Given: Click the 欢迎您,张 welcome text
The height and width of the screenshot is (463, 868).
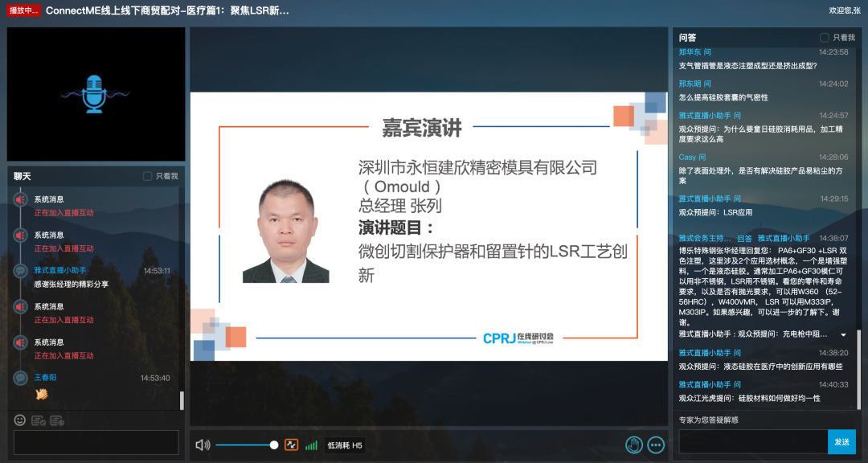Looking at the screenshot, I should [845, 10].
